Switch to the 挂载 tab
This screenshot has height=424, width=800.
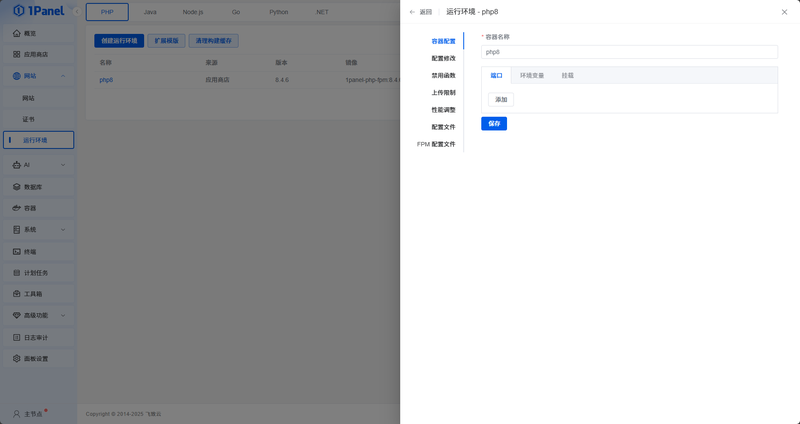tap(568, 75)
